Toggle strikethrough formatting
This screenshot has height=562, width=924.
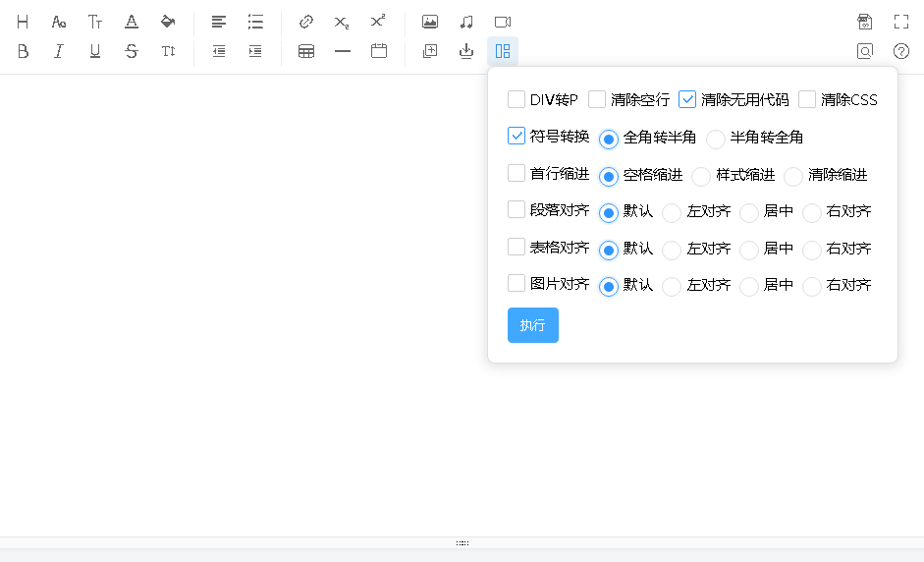click(132, 51)
